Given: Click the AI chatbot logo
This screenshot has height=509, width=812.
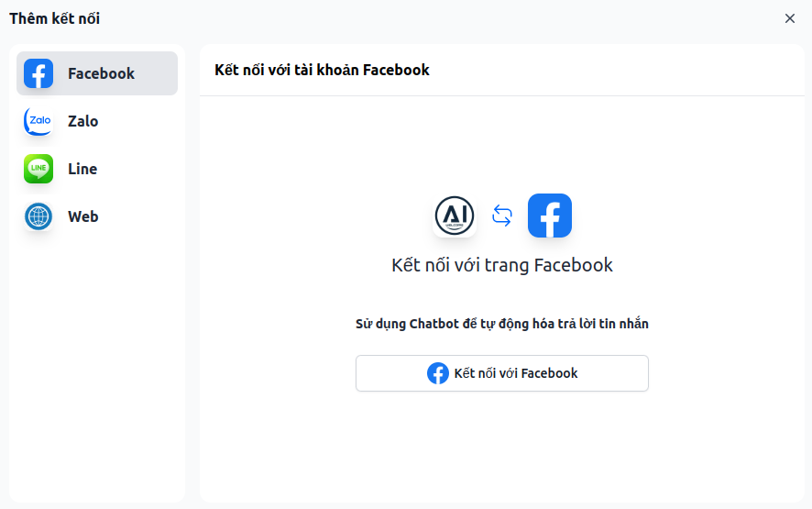Looking at the screenshot, I should click(x=455, y=216).
